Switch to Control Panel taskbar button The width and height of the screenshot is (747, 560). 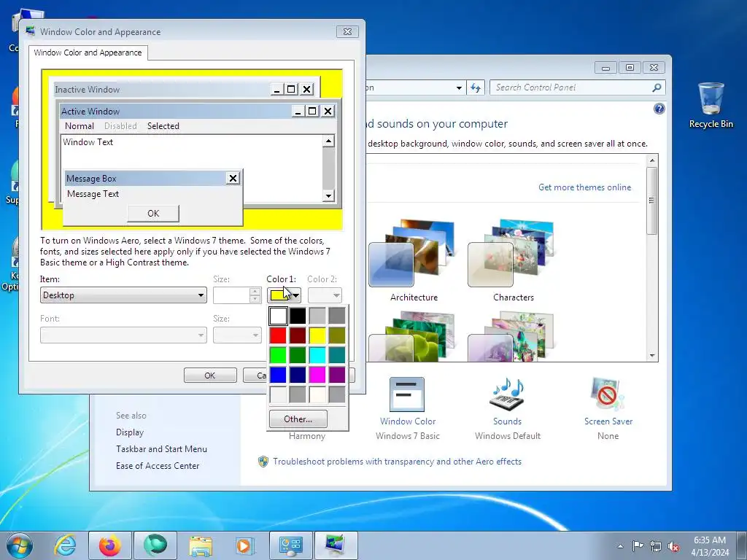[x=290, y=545]
